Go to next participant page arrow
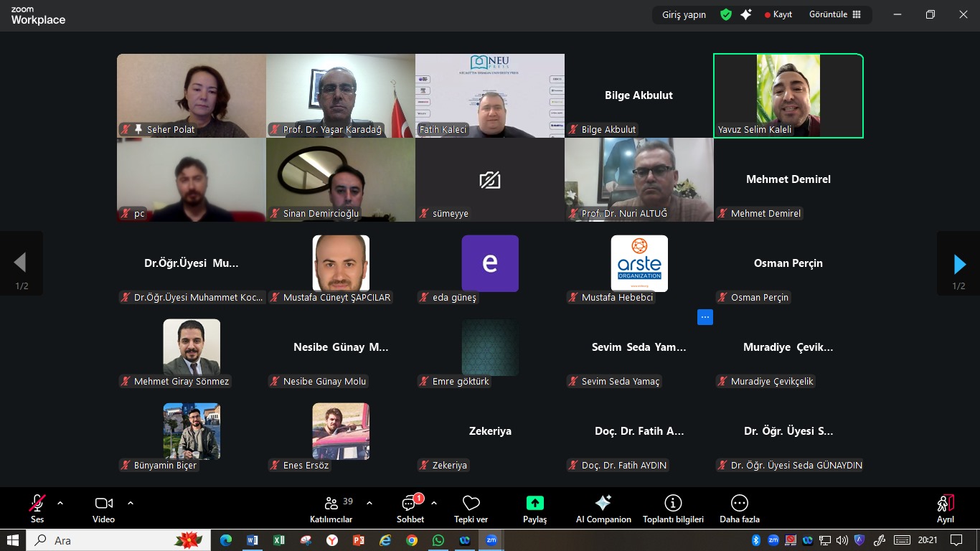The height and width of the screenshot is (551, 980). (x=959, y=264)
